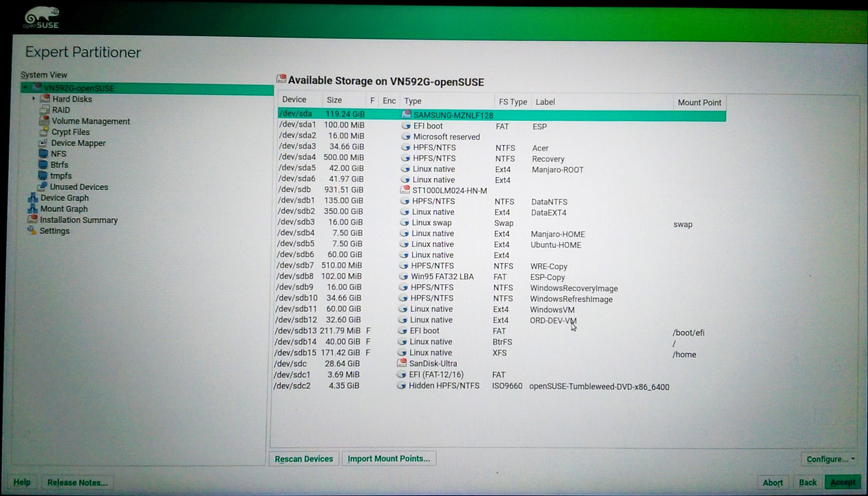The width and height of the screenshot is (868, 496).
Task: Select the /dev/sda5 Manjaro-ROOT row
Action: tap(501, 169)
